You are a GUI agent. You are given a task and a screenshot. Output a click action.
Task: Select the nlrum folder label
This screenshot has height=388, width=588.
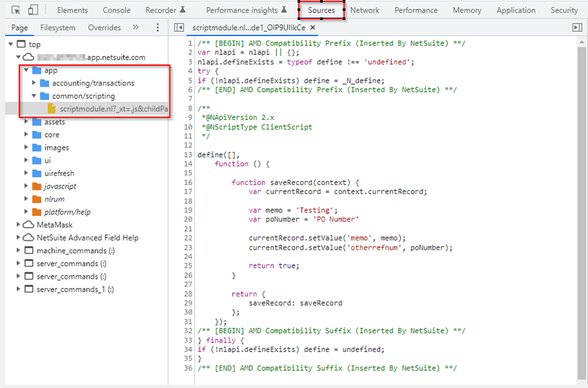point(54,199)
